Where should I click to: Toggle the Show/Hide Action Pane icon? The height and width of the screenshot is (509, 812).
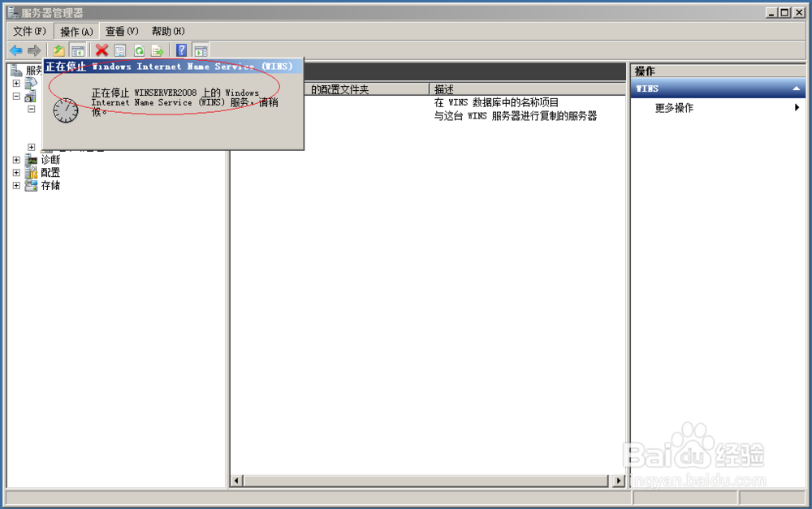201,50
